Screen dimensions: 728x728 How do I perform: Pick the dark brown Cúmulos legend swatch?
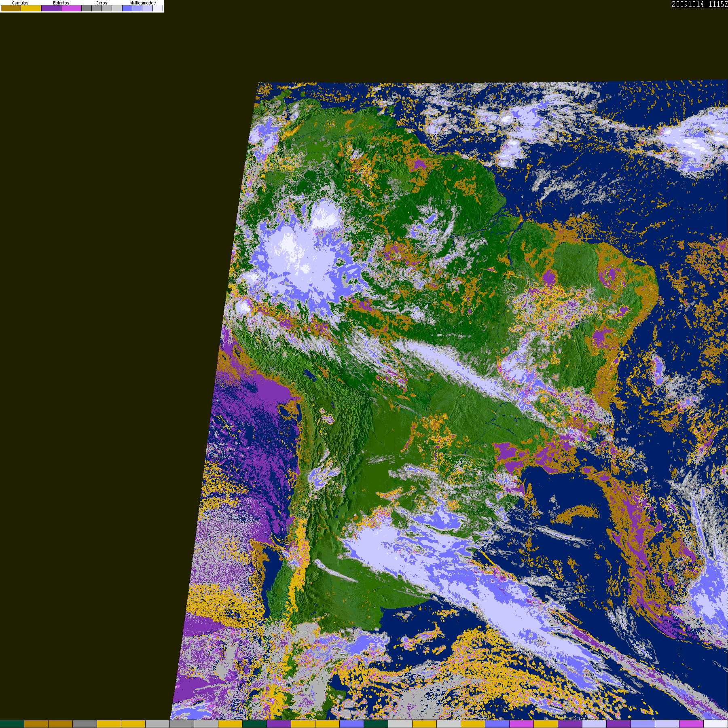[x=11, y=8]
